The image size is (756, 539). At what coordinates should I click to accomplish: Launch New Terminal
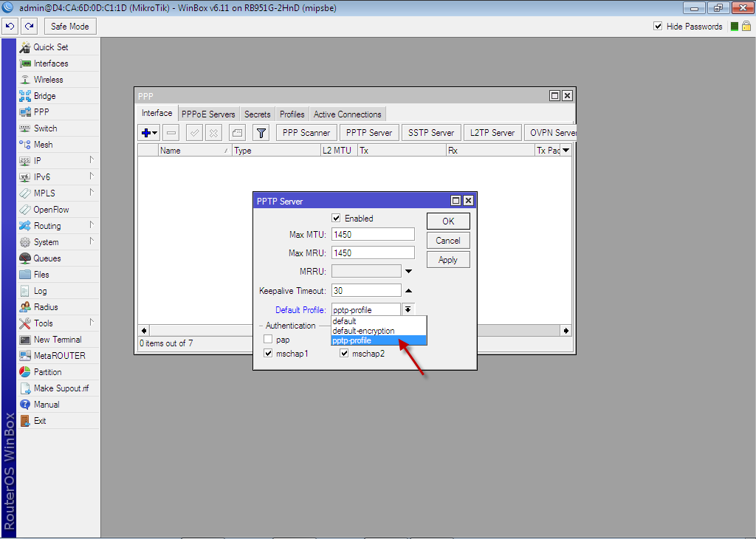tap(58, 340)
